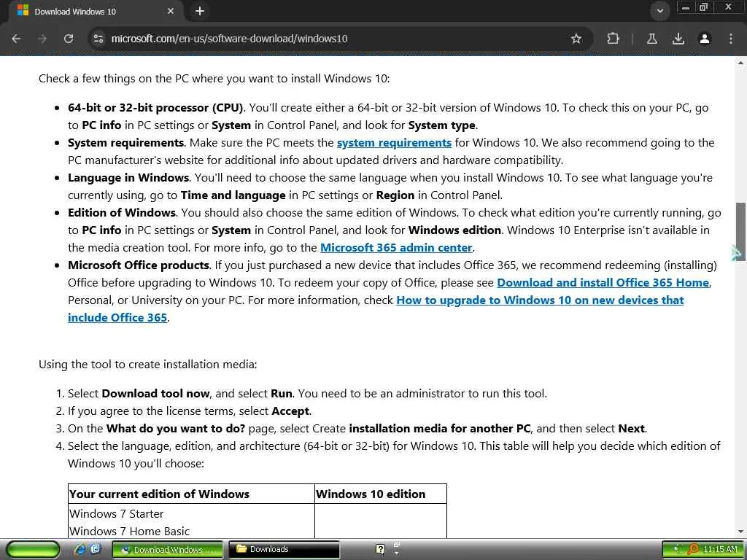Open How to upgrade to Windows 10 link
The height and width of the screenshot is (560, 747).
[540, 300]
